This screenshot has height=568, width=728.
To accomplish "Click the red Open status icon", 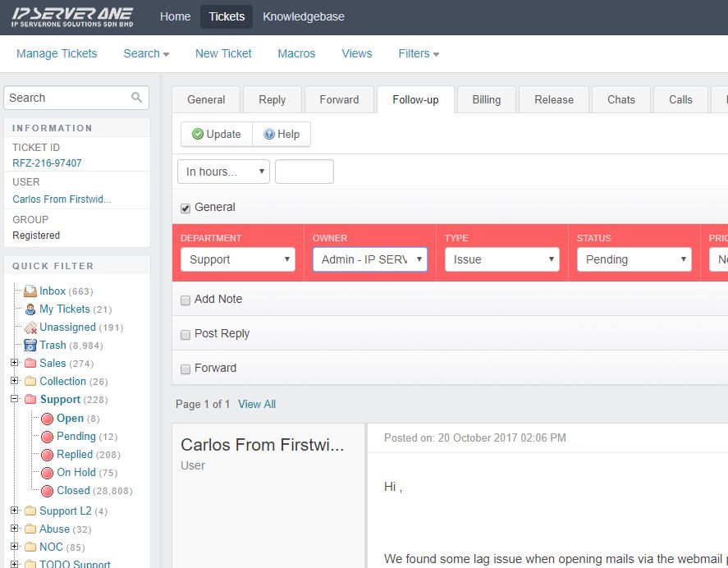I will click(x=47, y=419).
